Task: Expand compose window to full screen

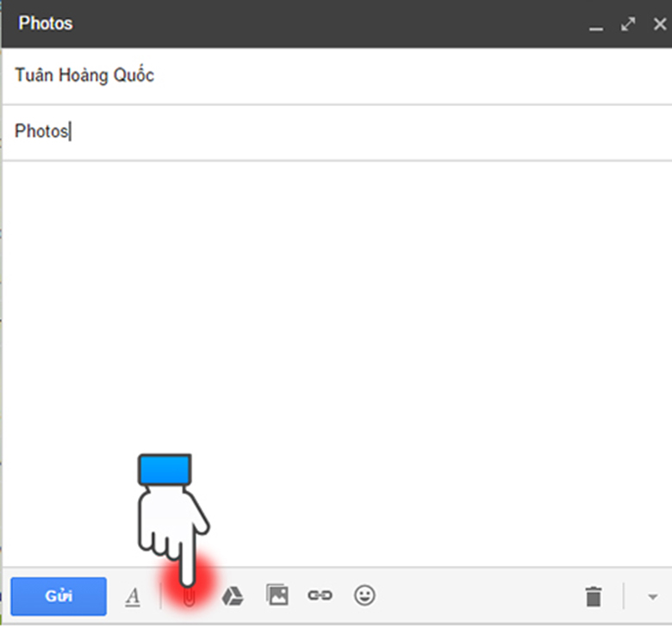Action: click(627, 24)
